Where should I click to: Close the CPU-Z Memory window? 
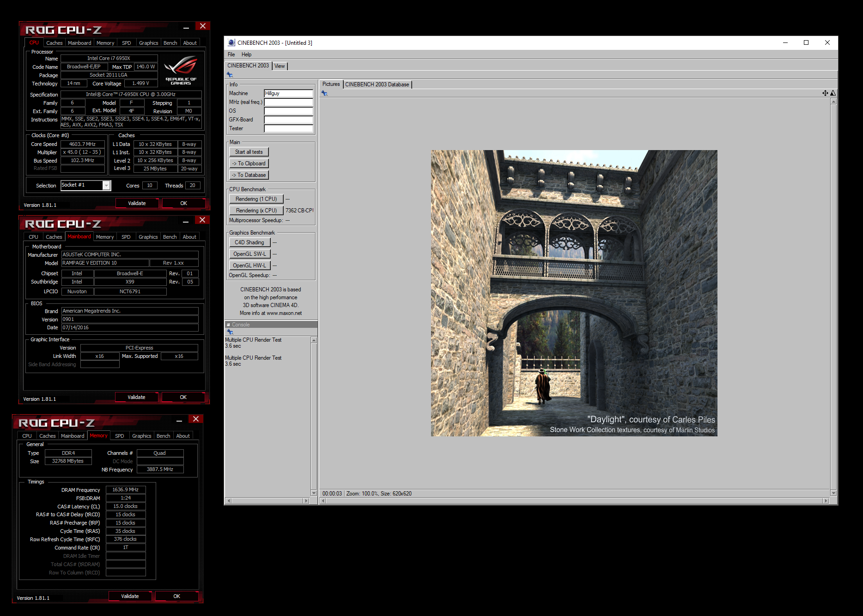click(196, 419)
